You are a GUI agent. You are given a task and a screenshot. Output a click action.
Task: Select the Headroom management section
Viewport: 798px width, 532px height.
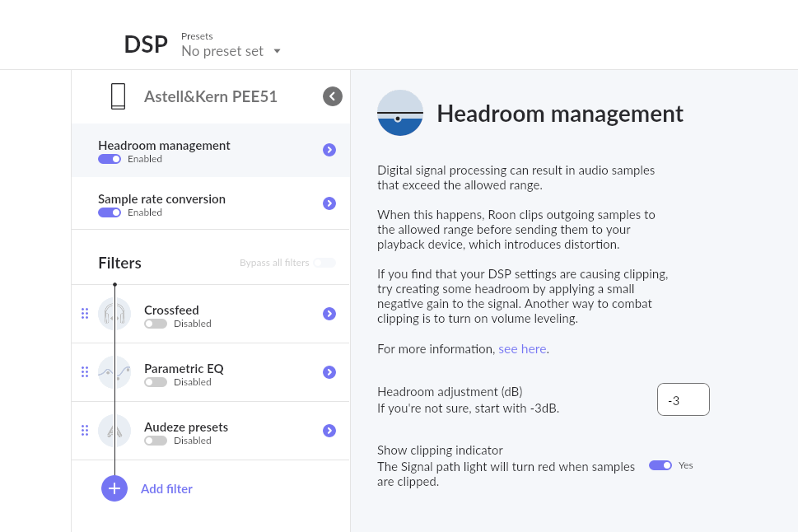pyautogui.click(x=211, y=151)
